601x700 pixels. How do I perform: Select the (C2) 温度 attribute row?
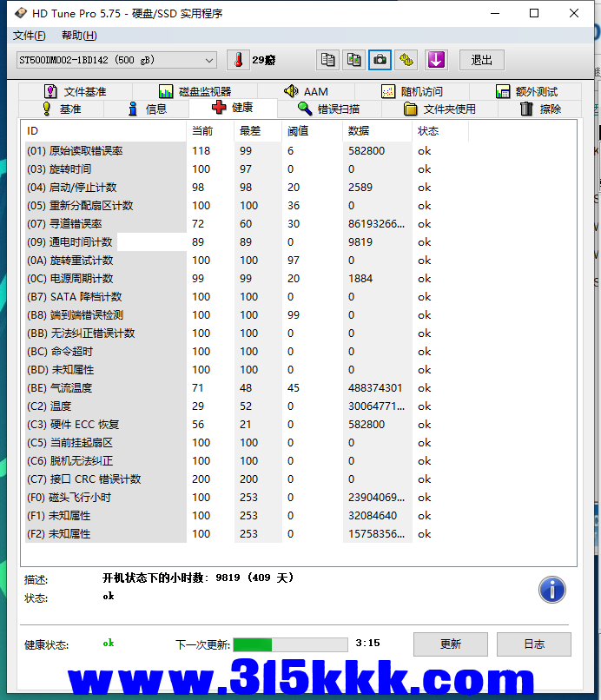click(104, 406)
